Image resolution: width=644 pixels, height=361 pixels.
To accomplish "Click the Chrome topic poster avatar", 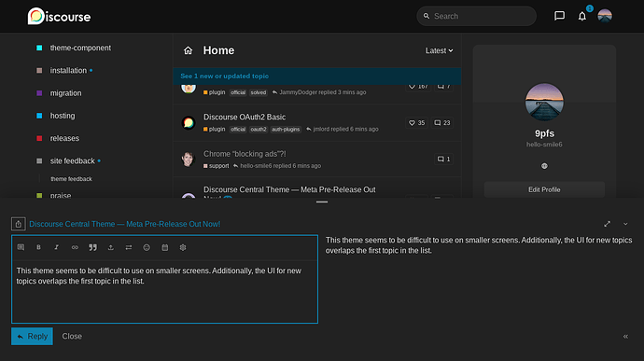I will [189, 159].
